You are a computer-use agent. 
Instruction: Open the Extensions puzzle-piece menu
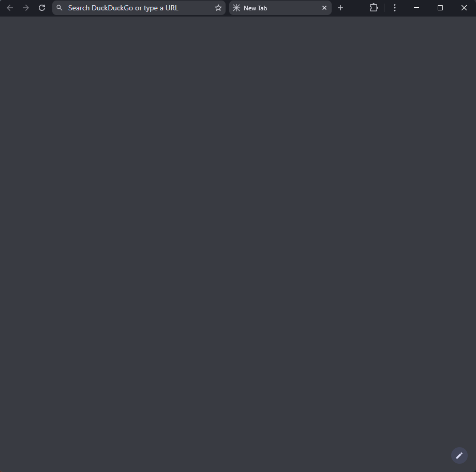tap(374, 8)
